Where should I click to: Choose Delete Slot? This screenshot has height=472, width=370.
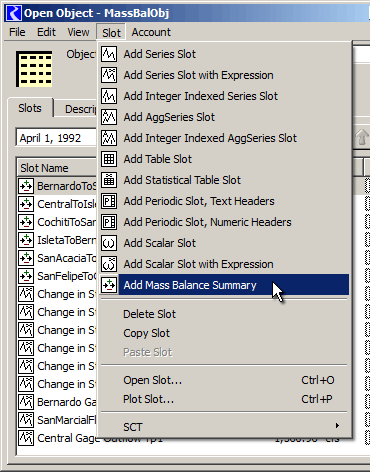(x=225, y=314)
